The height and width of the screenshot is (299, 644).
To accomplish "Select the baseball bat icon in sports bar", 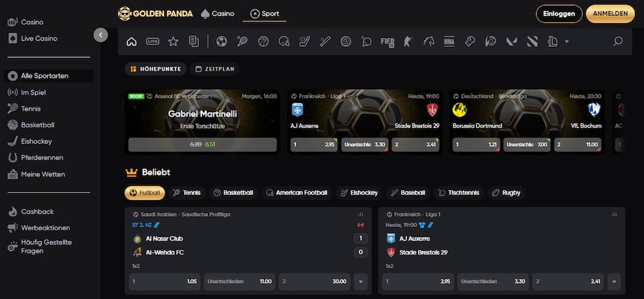I will tap(325, 41).
